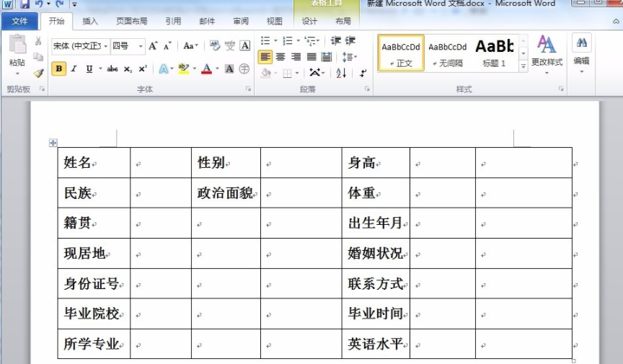Apply the red font color
Image resolution: width=623 pixels, height=364 pixels.
click(207, 69)
